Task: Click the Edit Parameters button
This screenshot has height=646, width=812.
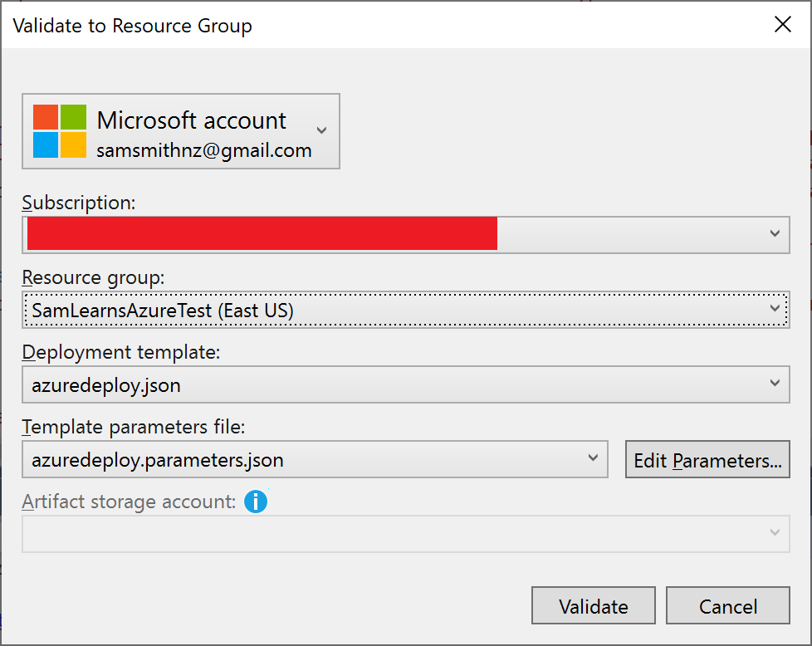Action: coord(707,460)
